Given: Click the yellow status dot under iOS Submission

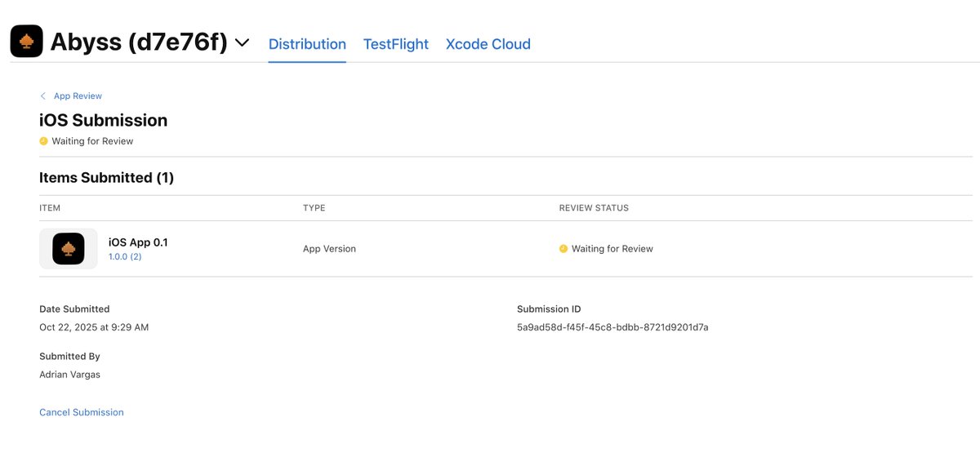Looking at the screenshot, I should 43,141.
